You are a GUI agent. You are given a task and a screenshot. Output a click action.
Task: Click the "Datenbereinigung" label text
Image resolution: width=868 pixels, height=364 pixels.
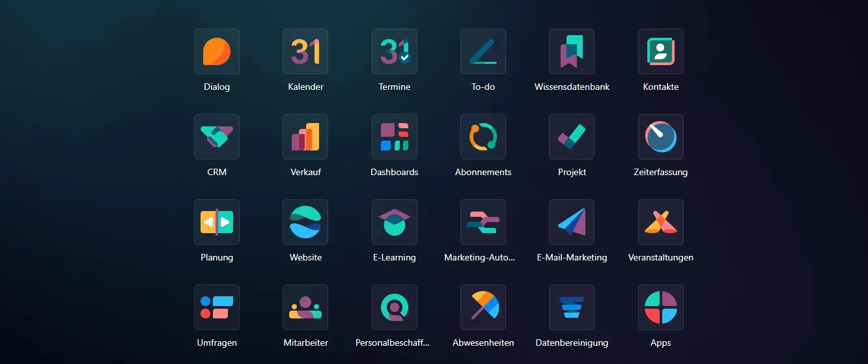[572, 343]
